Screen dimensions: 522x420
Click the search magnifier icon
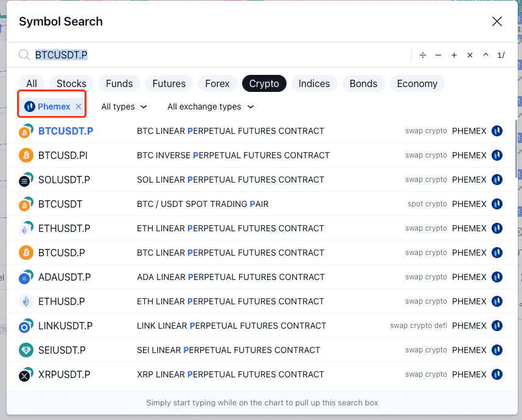coord(24,55)
